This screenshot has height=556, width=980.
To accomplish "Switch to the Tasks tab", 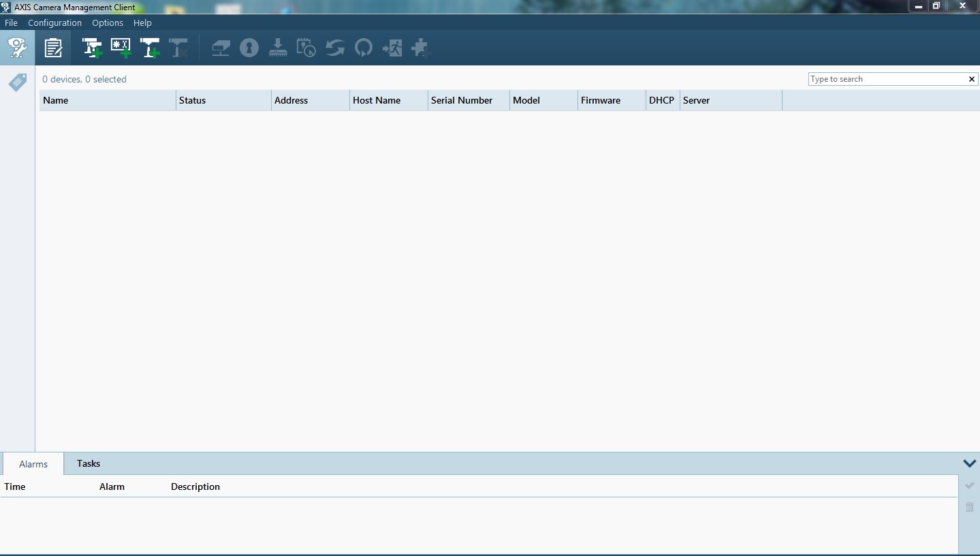I will coord(89,463).
